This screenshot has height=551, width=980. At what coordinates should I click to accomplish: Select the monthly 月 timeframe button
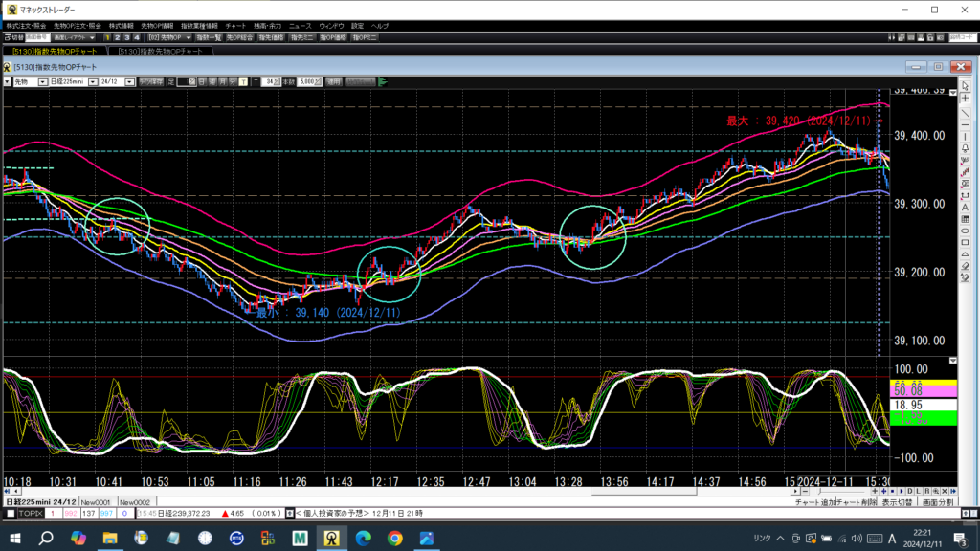click(222, 82)
